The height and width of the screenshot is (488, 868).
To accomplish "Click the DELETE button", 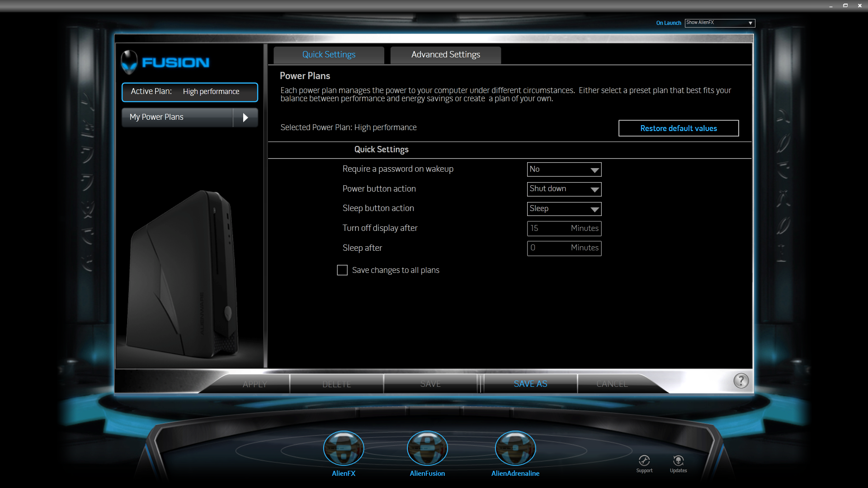I will pyautogui.click(x=336, y=384).
